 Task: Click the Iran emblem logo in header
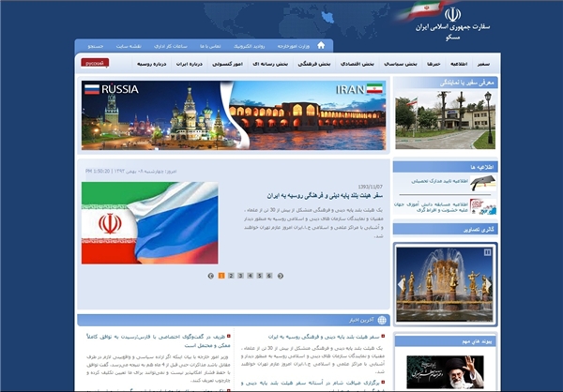(452, 15)
